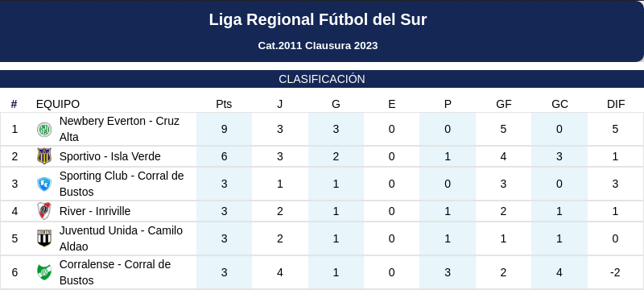Image resolution: width=644 pixels, height=290 pixels.
Task: Click the Sportivo Isla Verde shield icon
Action: (44, 156)
